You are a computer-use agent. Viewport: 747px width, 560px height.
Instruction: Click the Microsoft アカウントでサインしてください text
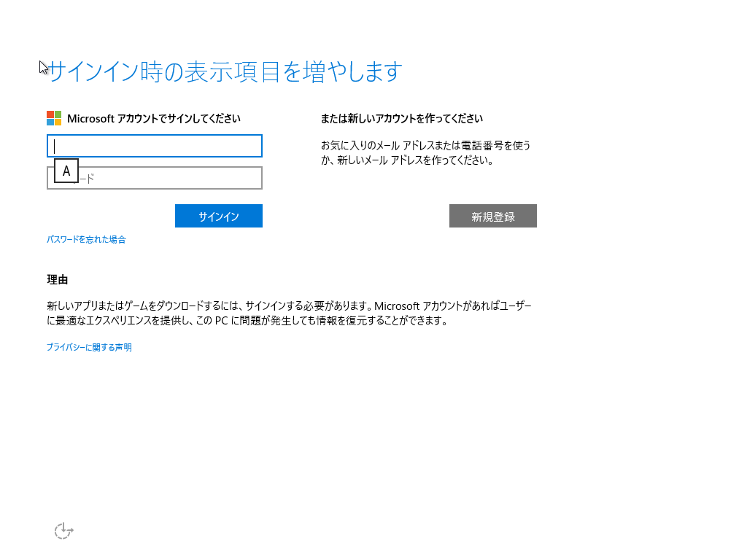[154, 118]
